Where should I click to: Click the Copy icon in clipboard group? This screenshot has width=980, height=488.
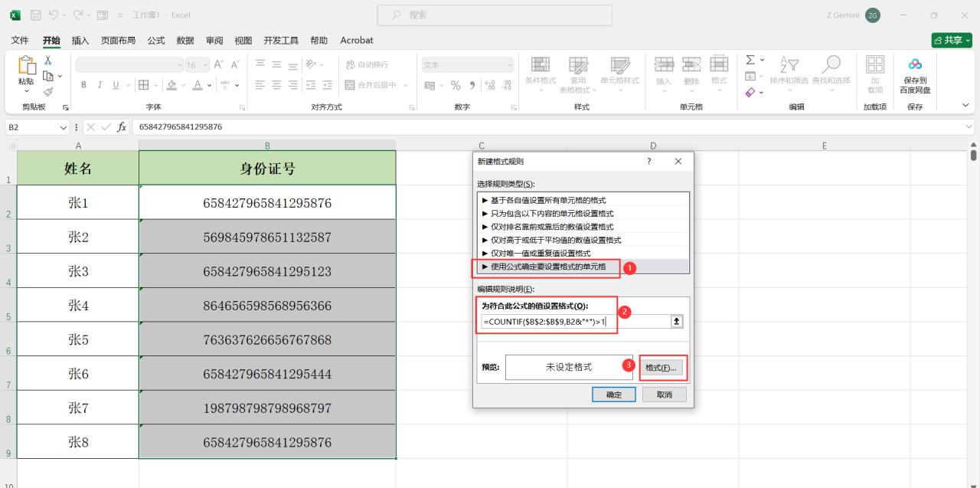pyautogui.click(x=47, y=76)
